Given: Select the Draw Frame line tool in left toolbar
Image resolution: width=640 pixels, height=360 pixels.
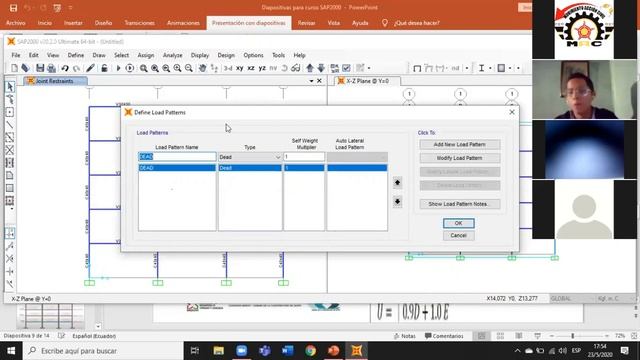Looking at the screenshot, I should 10,124.
